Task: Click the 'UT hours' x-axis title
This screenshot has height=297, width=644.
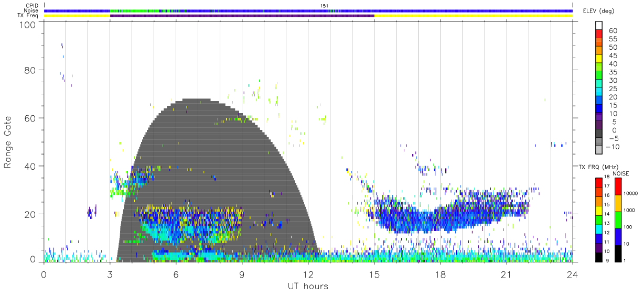Action: pos(307,286)
